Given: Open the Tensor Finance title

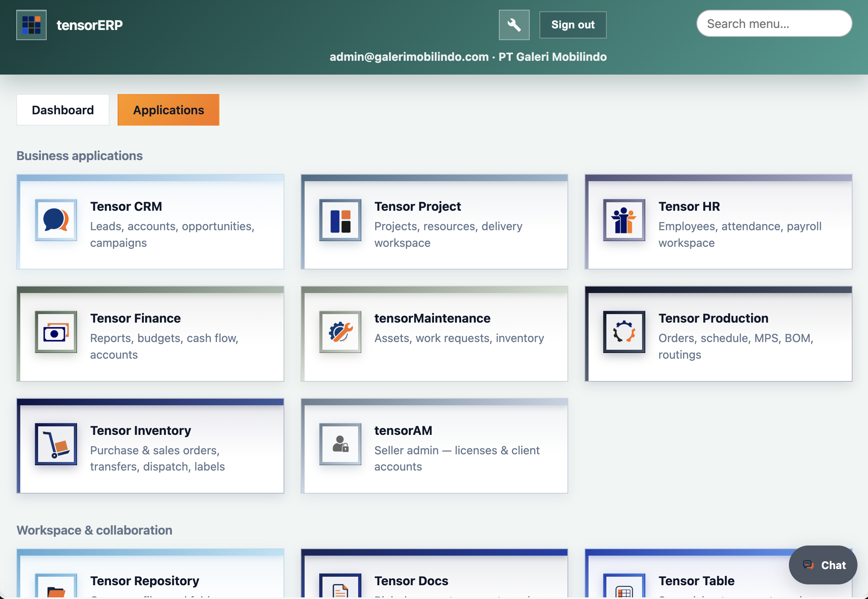Looking at the screenshot, I should point(135,318).
